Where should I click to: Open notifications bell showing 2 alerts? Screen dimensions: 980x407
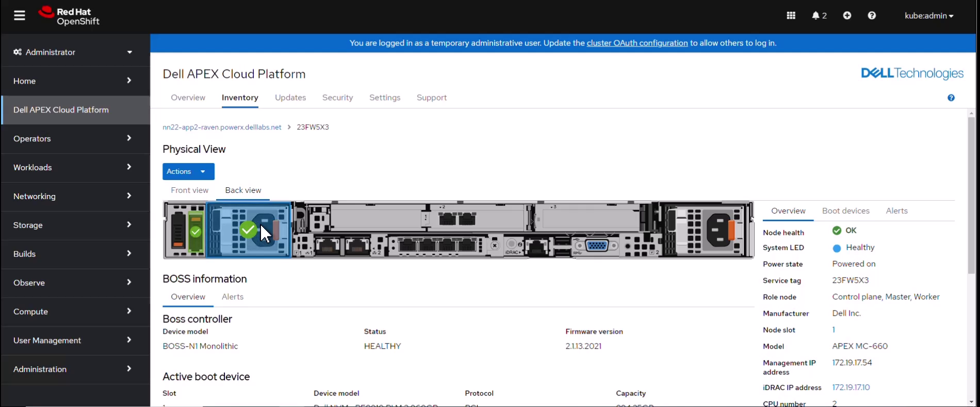point(819,15)
